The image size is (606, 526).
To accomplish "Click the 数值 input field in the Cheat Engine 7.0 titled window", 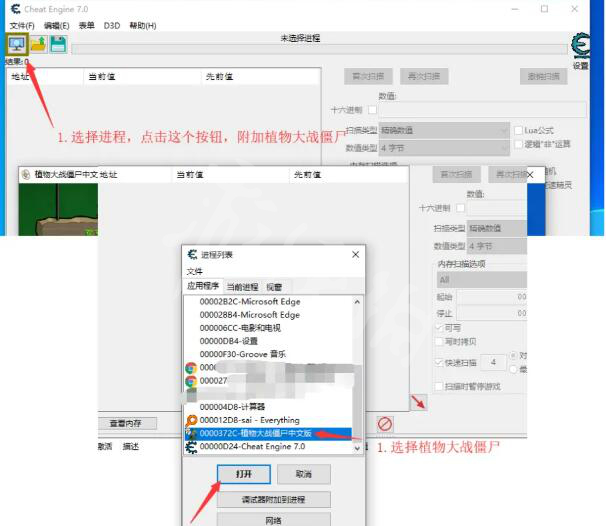I will pos(482,110).
